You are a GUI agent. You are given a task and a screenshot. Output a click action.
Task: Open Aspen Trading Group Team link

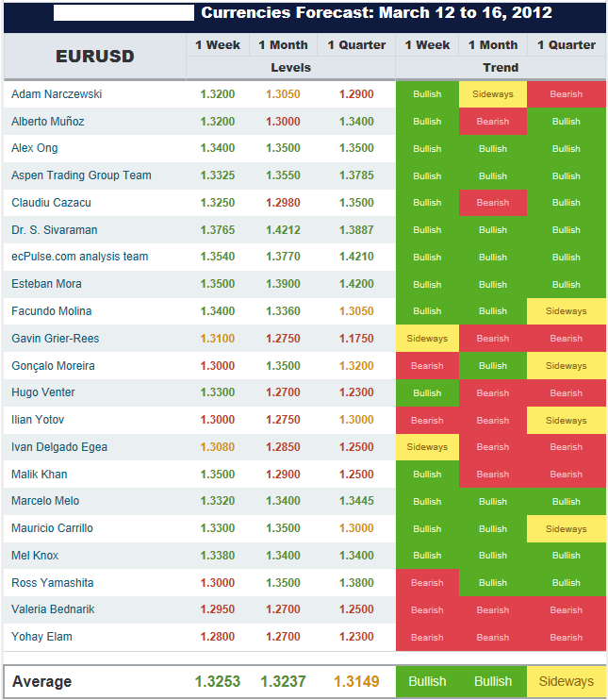[x=81, y=175]
